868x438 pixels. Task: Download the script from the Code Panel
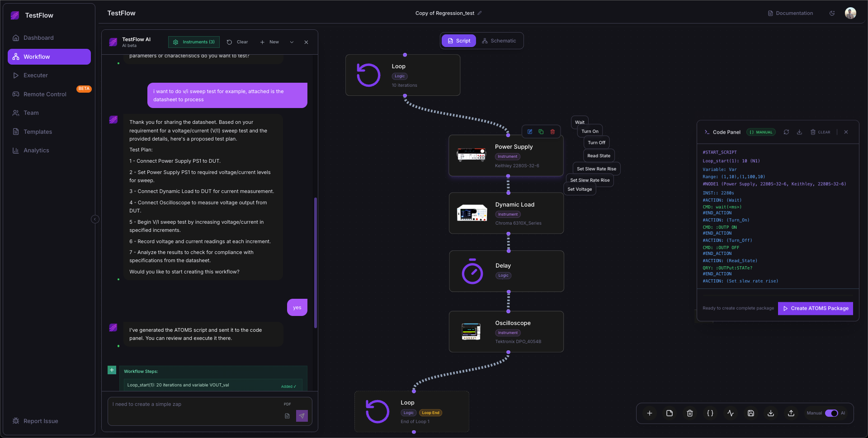pyautogui.click(x=799, y=132)
